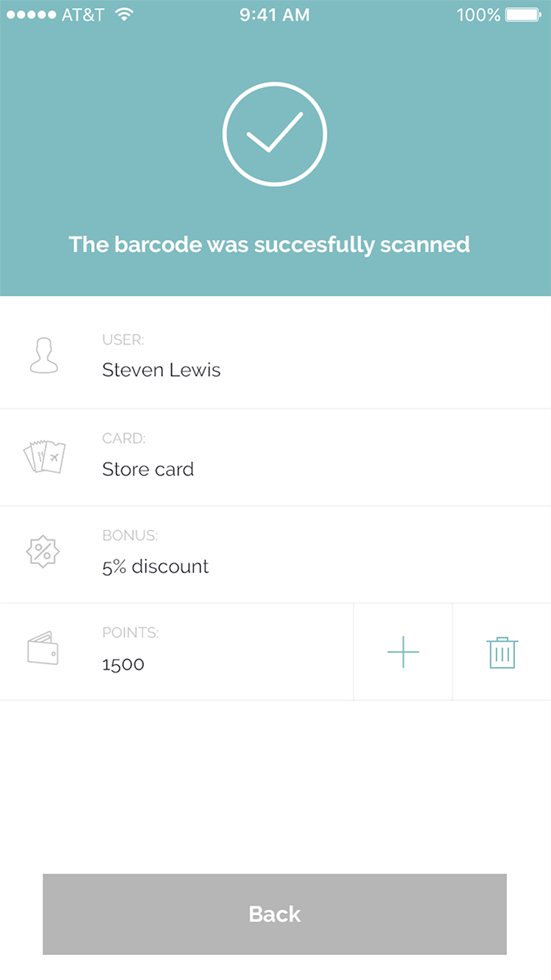This screenshot has width=551, height=980.
Task: Tap the 9:41 AM clock in status bar
Action: (275, 15)
